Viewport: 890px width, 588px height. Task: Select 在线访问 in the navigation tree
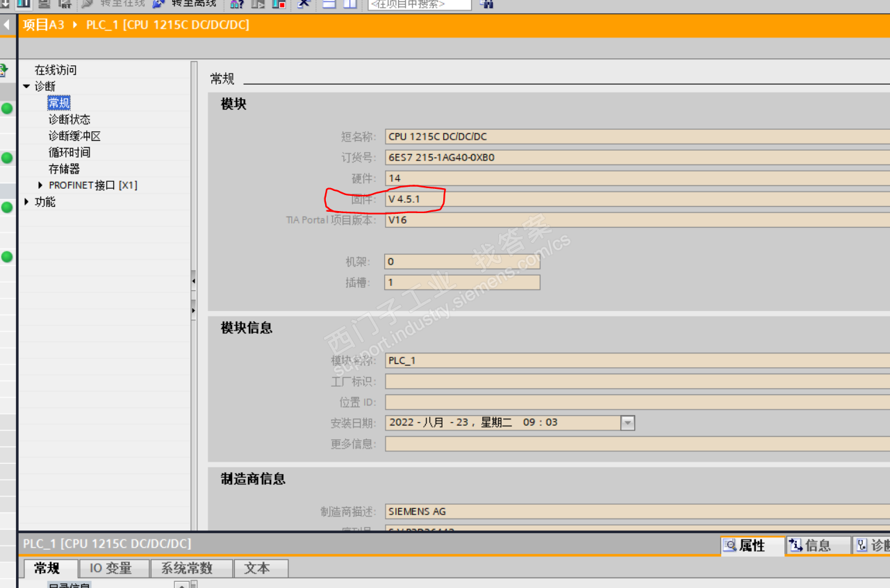(x=56, y=70)
